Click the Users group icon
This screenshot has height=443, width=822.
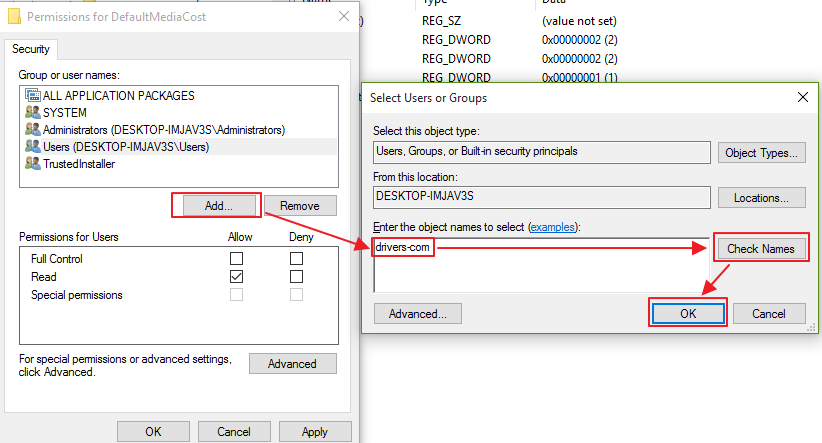(33, 146)
